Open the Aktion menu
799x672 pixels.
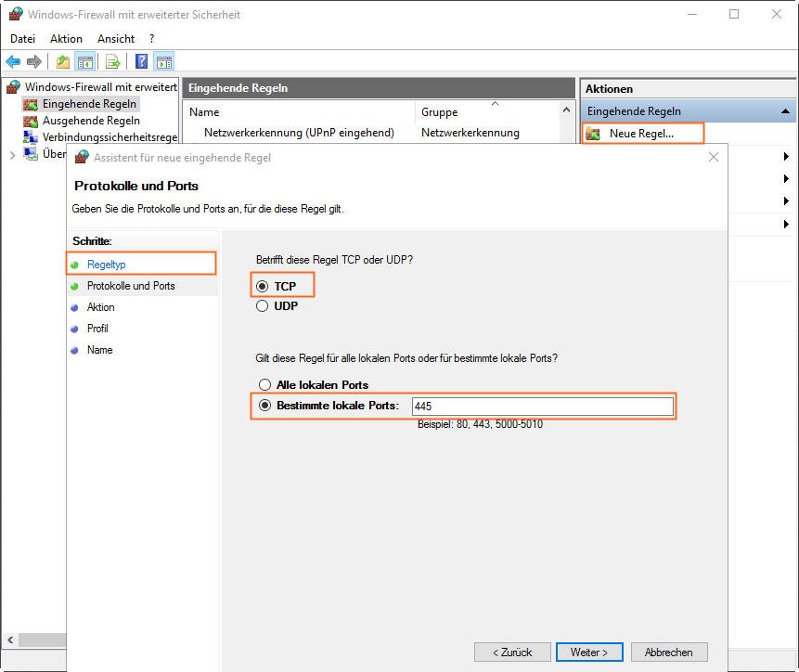click(66, 39)
